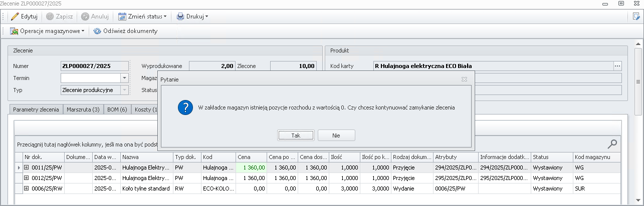Click the blue question mark icon
This screenshot has width=644, height=206.
[185, 107]
